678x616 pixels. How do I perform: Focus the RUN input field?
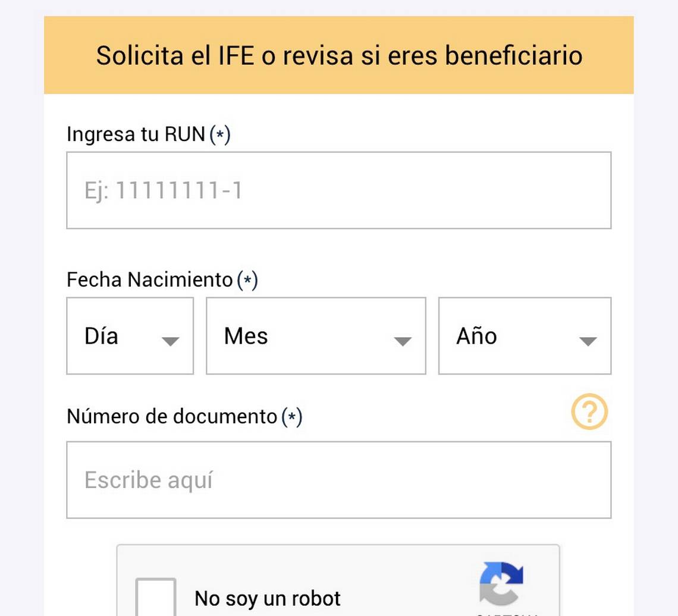pyautogui.click(x=338, y=190)
